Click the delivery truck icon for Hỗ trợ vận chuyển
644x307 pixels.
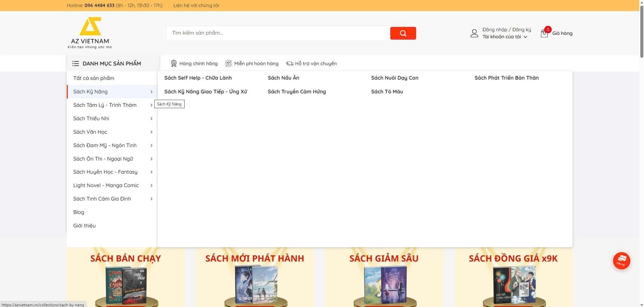289,63
